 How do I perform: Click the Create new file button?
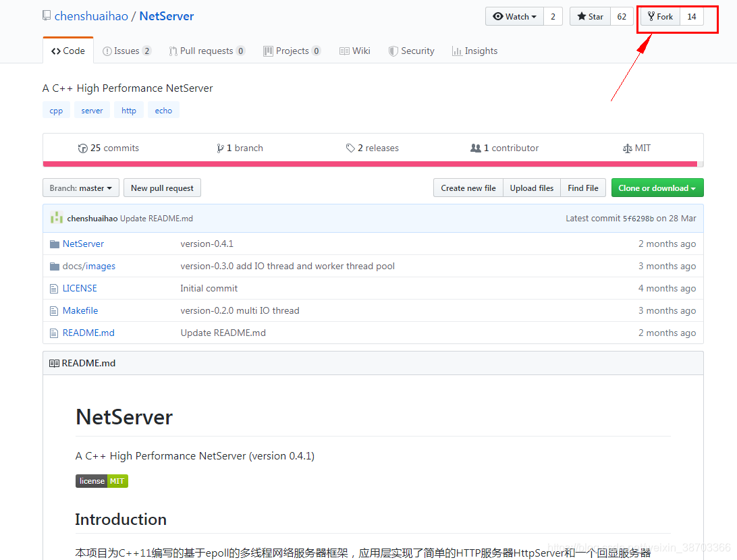(x=468, y=188)
